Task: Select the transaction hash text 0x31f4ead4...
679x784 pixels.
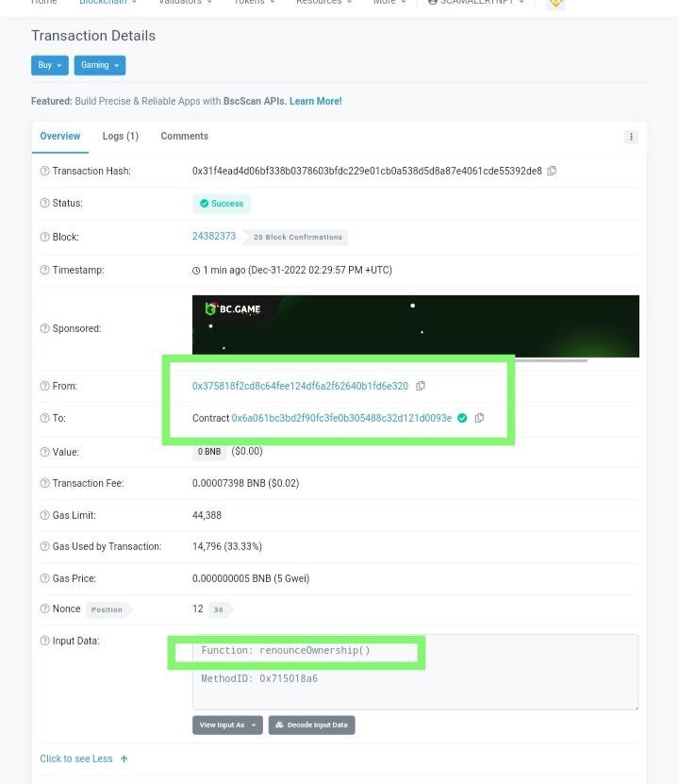Action: point(367,171)
